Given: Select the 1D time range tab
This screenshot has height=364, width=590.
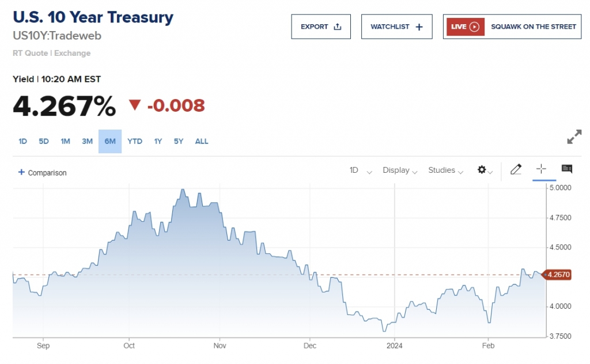Looking at the screenshot, I should (x=23, y=141).
